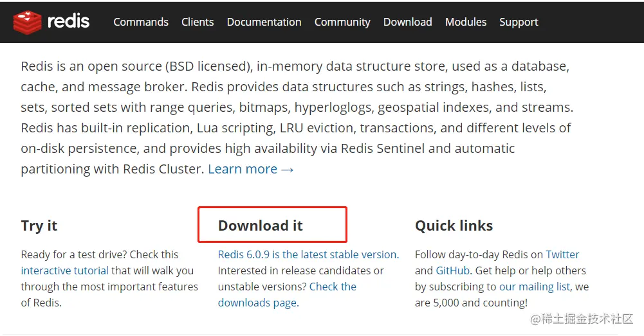The width and height of the screenshot is (644, 336).
Task: Open the Twitter link
Action: pos(562,254)
